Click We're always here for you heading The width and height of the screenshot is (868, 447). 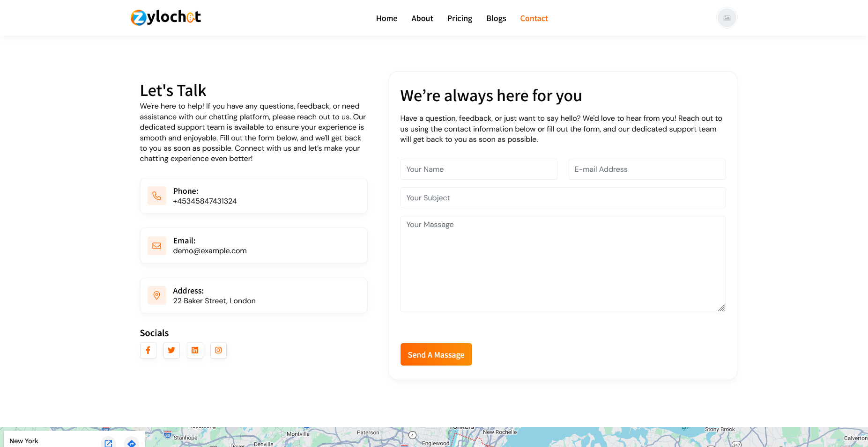tap(491, 95)
